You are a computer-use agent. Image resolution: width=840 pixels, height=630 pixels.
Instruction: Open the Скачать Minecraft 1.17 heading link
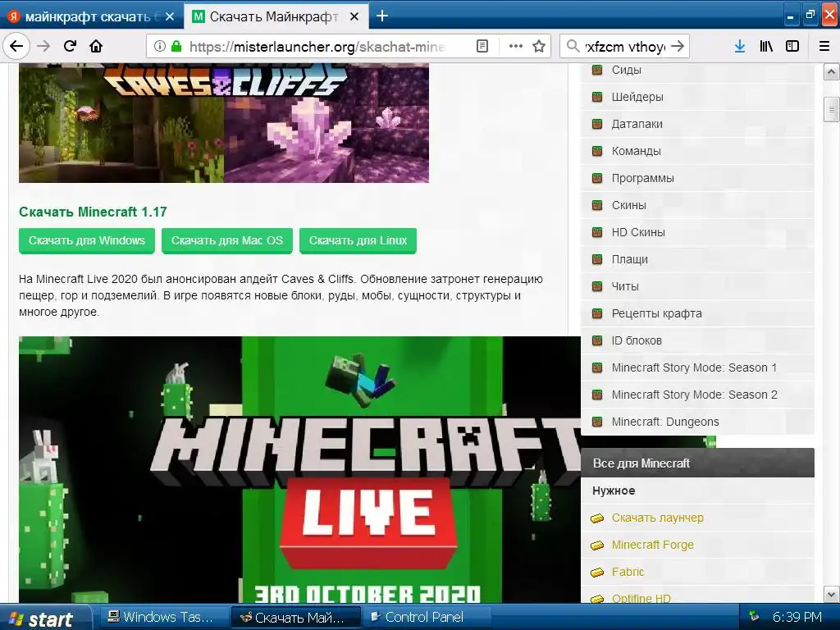pyautogui.click(x=93, y=212)
